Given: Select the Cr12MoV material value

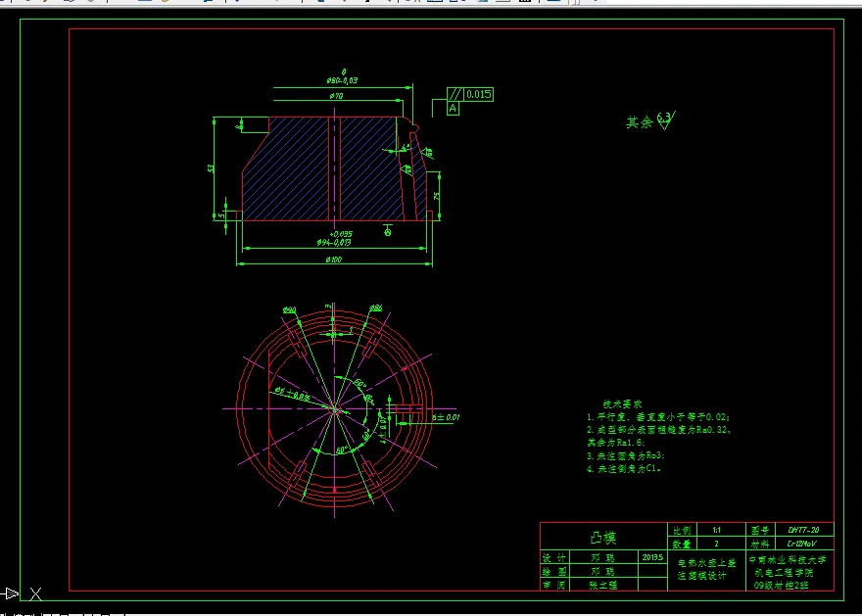Looking at the screenshot, I should tap(802, 544).
